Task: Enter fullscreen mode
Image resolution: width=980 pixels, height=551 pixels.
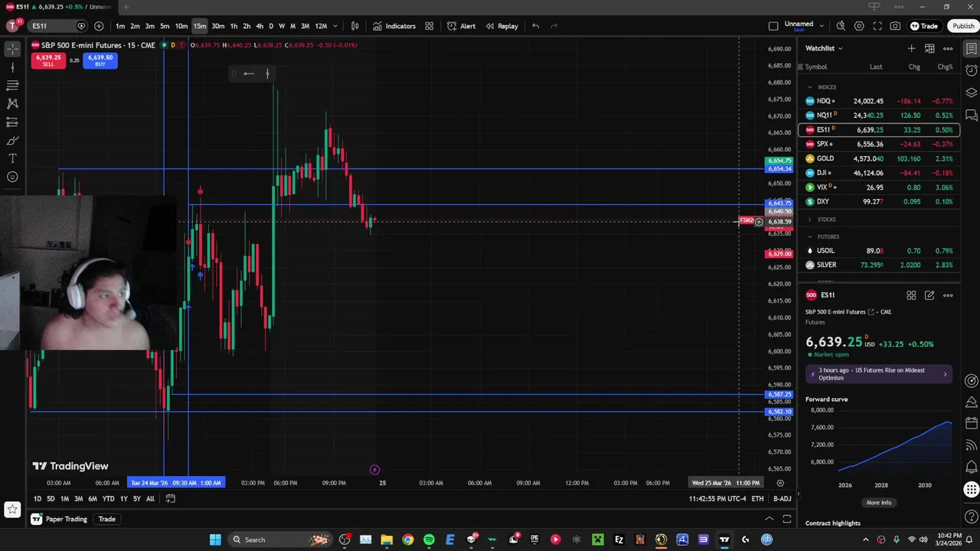Action: click(877, 26)
